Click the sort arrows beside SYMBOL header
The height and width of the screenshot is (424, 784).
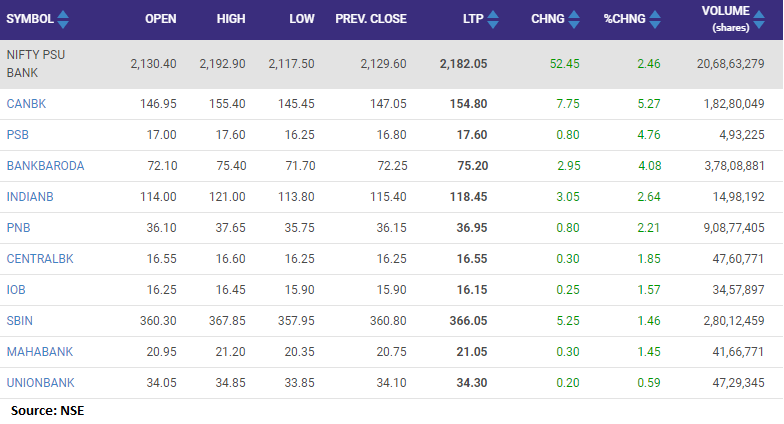64,19
